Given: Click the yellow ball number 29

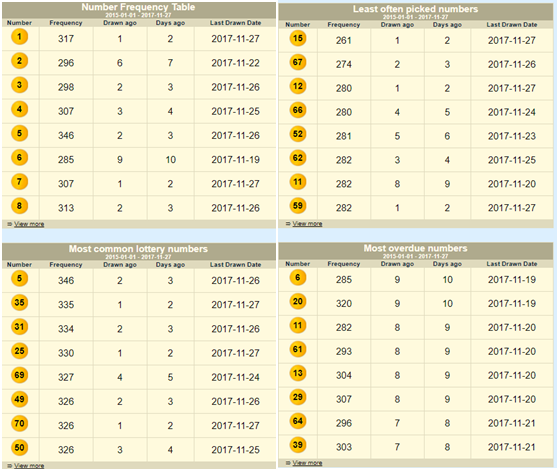Looking at the screenshot, I should click(298, 397).
